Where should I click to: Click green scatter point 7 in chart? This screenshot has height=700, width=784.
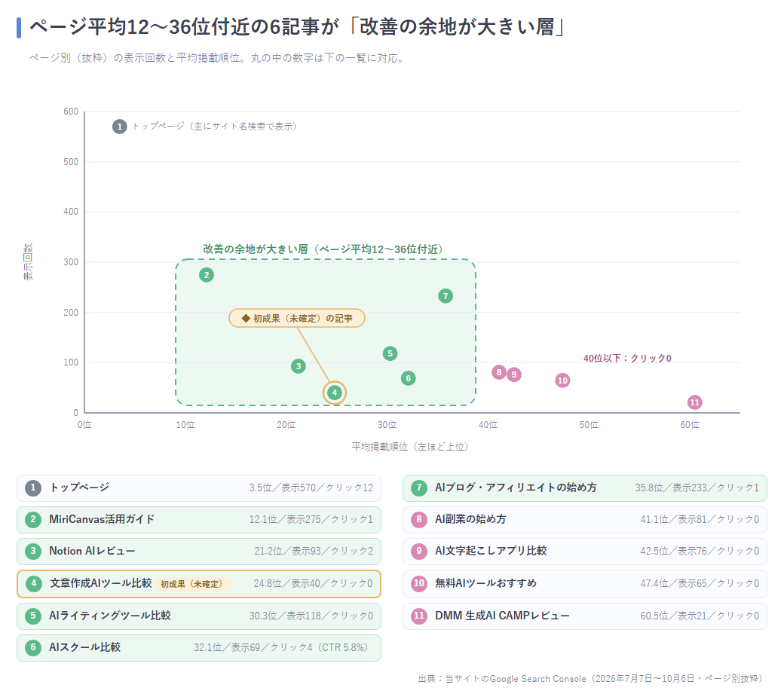coord(446,296)
